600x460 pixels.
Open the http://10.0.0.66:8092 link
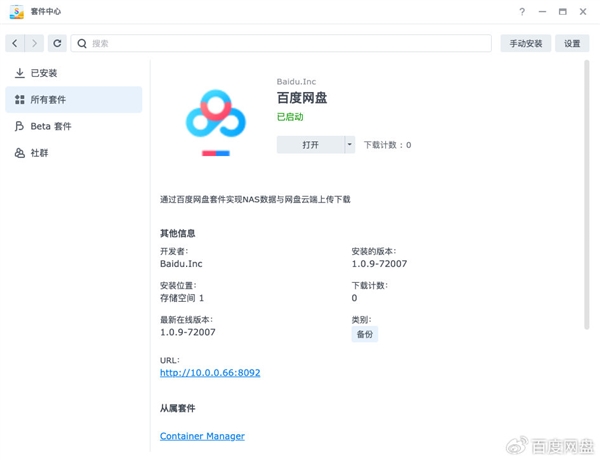tap(210, 373)
